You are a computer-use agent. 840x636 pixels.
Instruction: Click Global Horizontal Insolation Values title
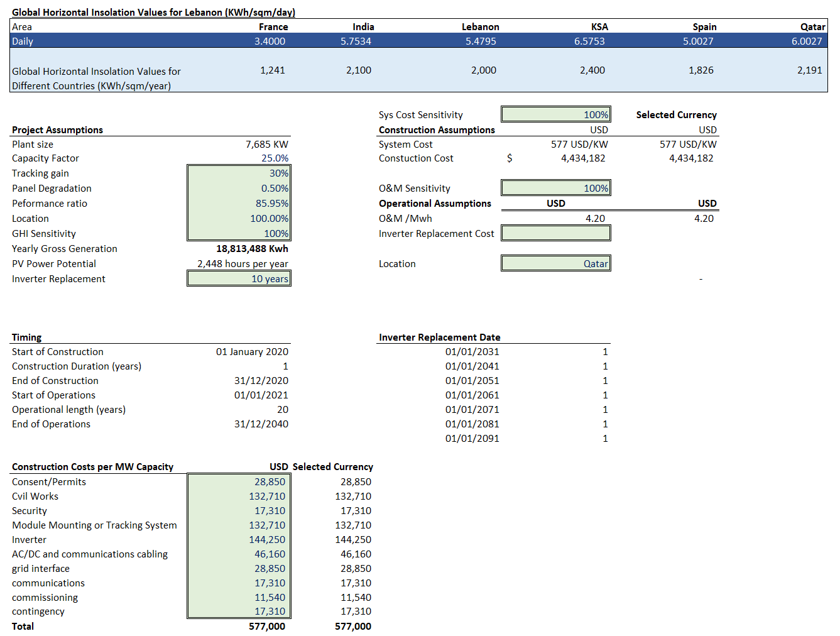[x=153, y=12]
